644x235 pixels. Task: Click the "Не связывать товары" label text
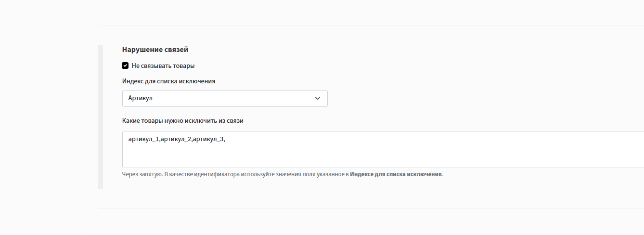[163, 65]
